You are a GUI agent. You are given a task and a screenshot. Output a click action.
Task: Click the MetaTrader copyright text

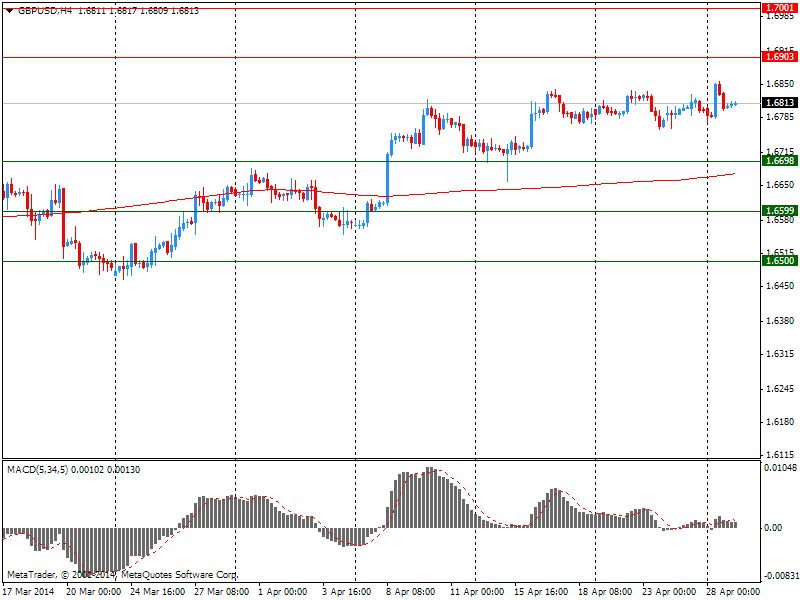click(122, 575)
